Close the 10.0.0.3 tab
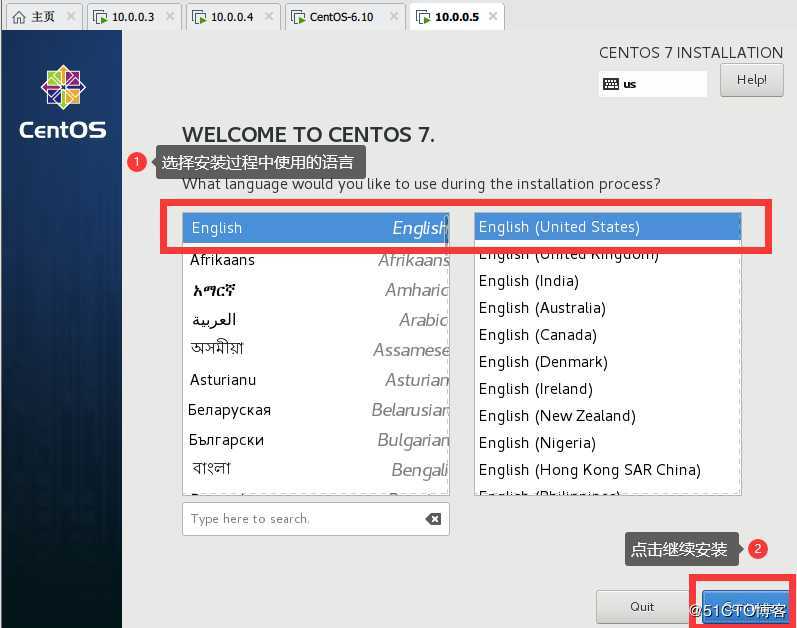 click(170, 17)
